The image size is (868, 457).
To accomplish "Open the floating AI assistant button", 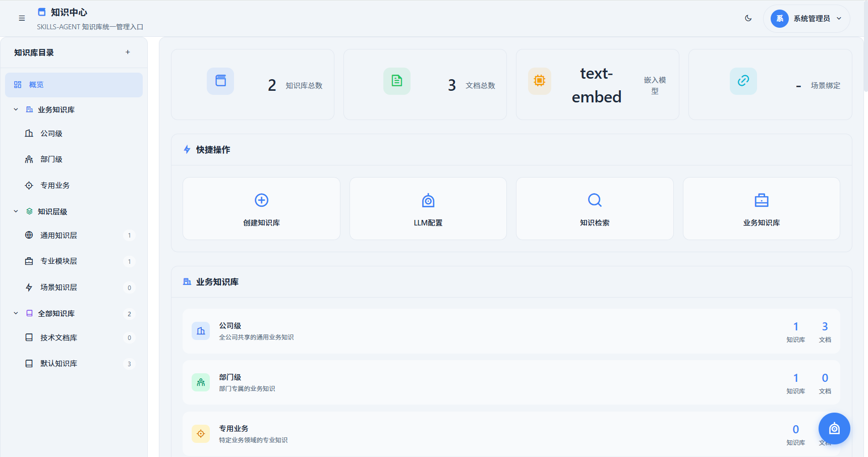I will 834,428.
